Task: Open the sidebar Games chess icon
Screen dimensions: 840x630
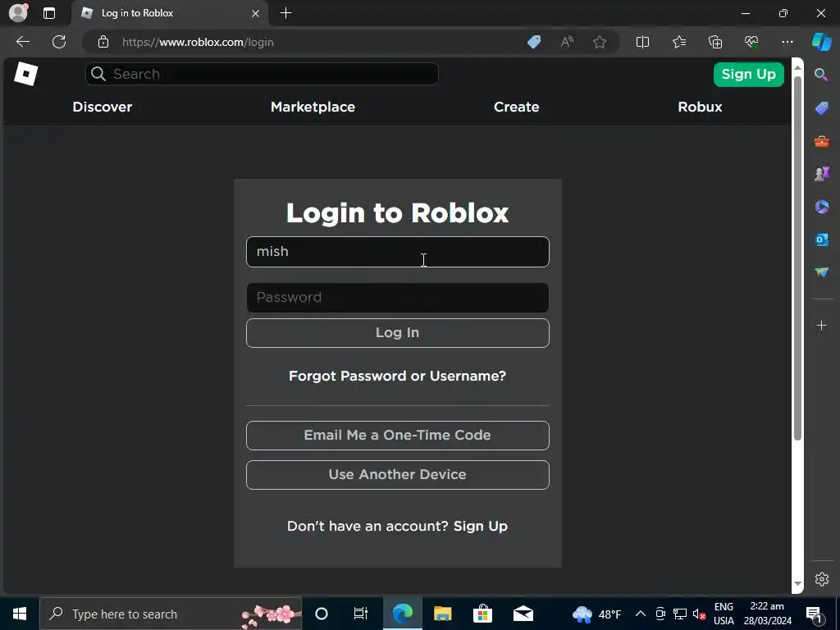Action: tap(822, 174)
